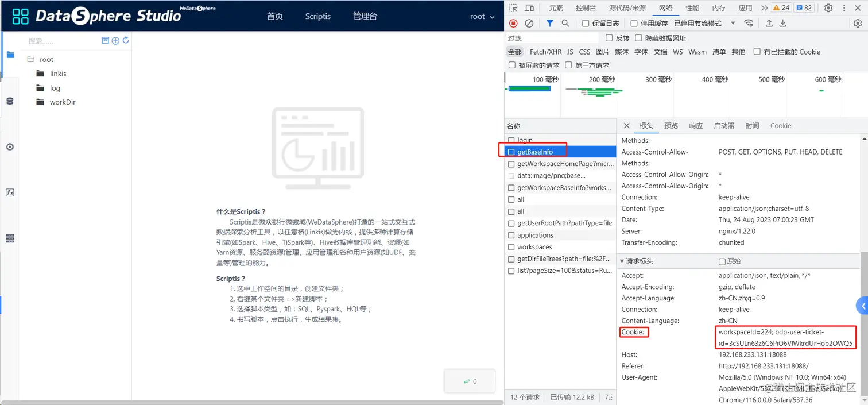This screenshot has width=868, height=405.
Task: Click the archive box icon beside search
Action: click(105, 40)
